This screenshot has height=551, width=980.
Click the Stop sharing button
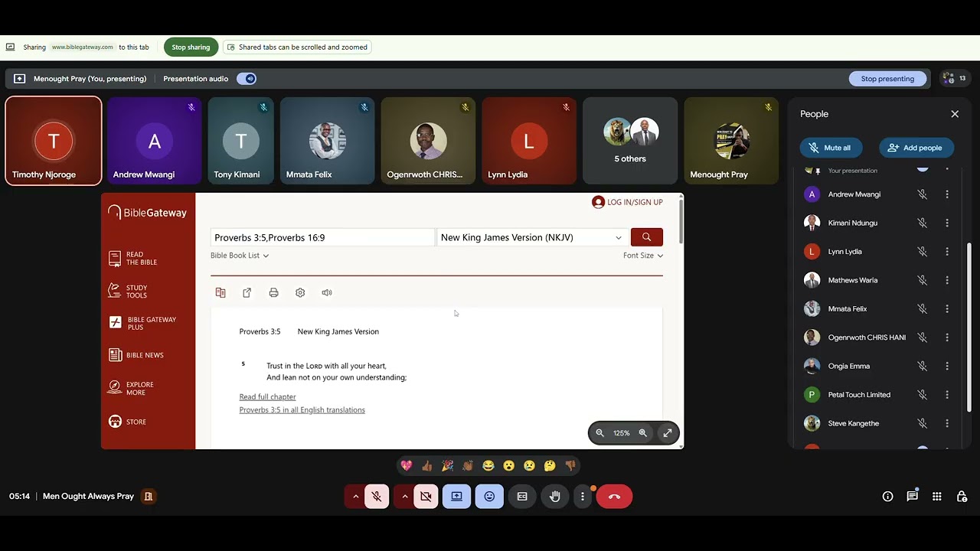(x=191, y=47)
